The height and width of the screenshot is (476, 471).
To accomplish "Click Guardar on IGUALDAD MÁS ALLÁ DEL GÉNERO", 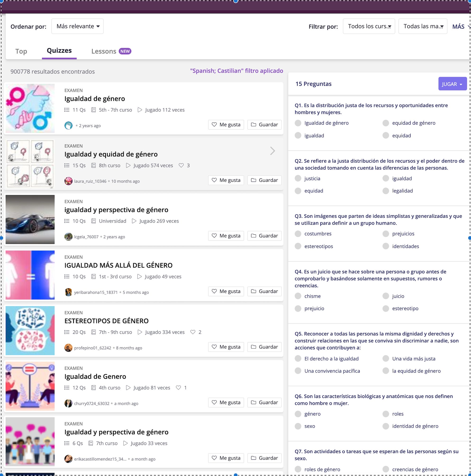I will 264,291.
